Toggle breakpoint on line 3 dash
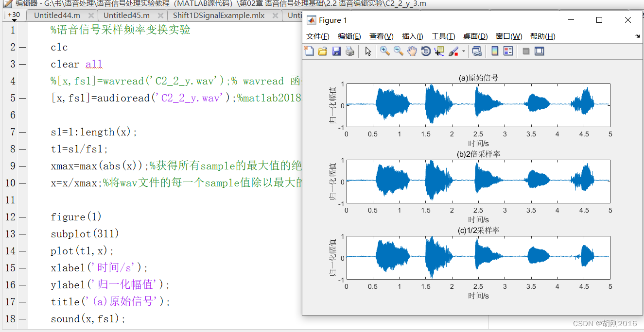644x332 pixels. pyautogui.click(x=23, y=64)
